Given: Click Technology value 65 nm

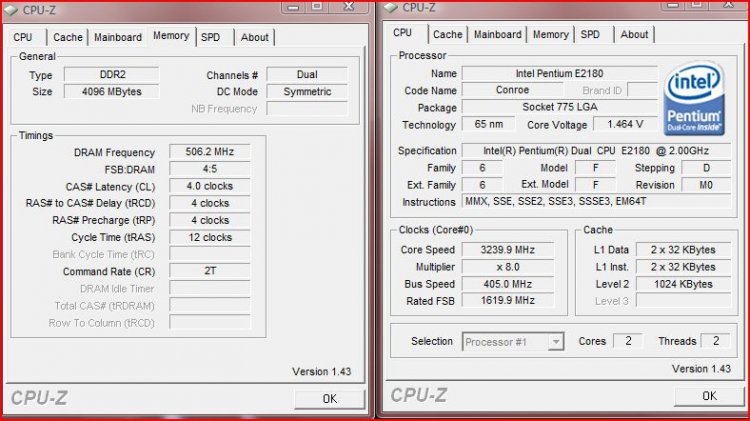Looking at the screenshot, I should [488, 124].
